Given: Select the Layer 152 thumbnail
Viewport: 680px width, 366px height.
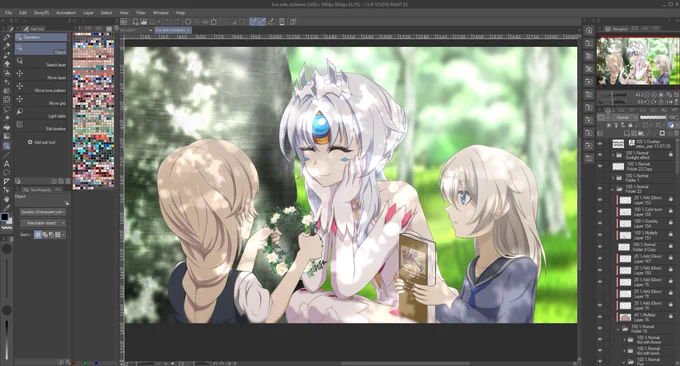Looking at the screenshot, I should [x=625, y=200].
